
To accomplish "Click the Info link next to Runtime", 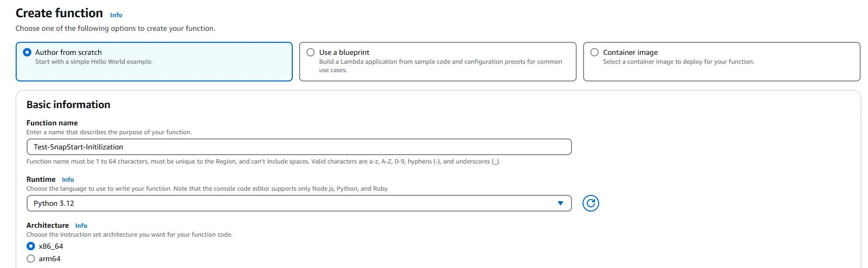I will 68,180.
